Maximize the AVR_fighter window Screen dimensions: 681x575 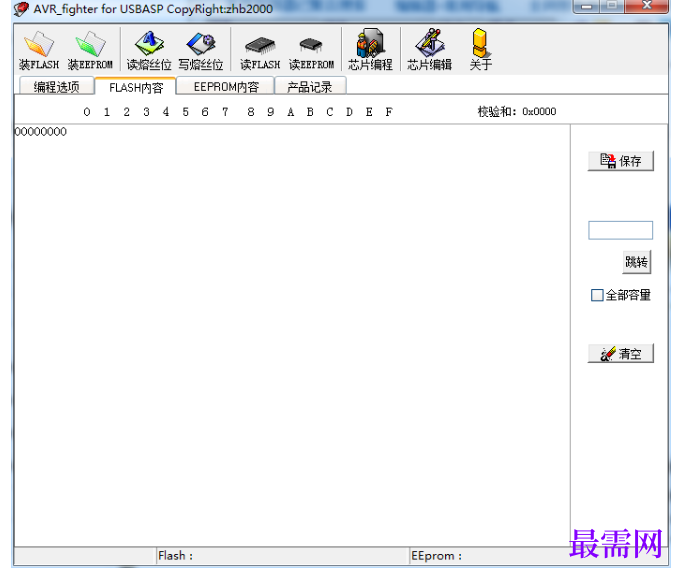click(x=612, y=6)
